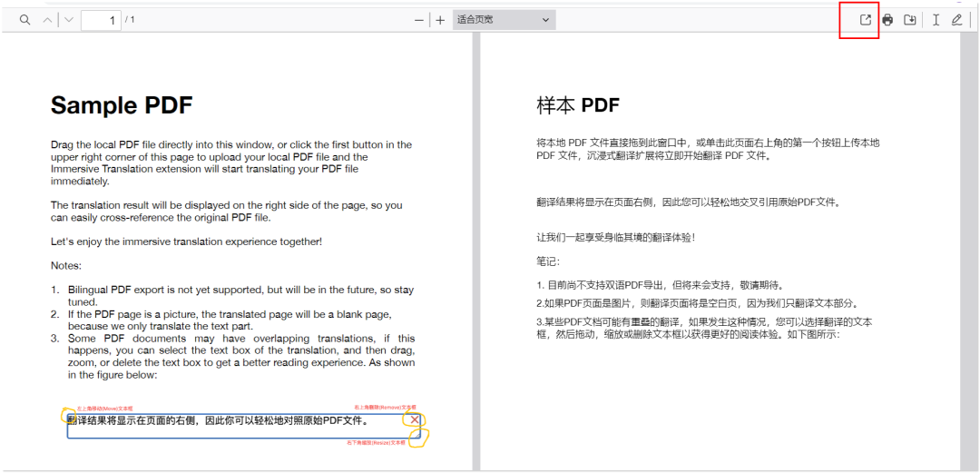Click the open/upload file icon
This screenshot has width=980, height=473.
[865, 20]
